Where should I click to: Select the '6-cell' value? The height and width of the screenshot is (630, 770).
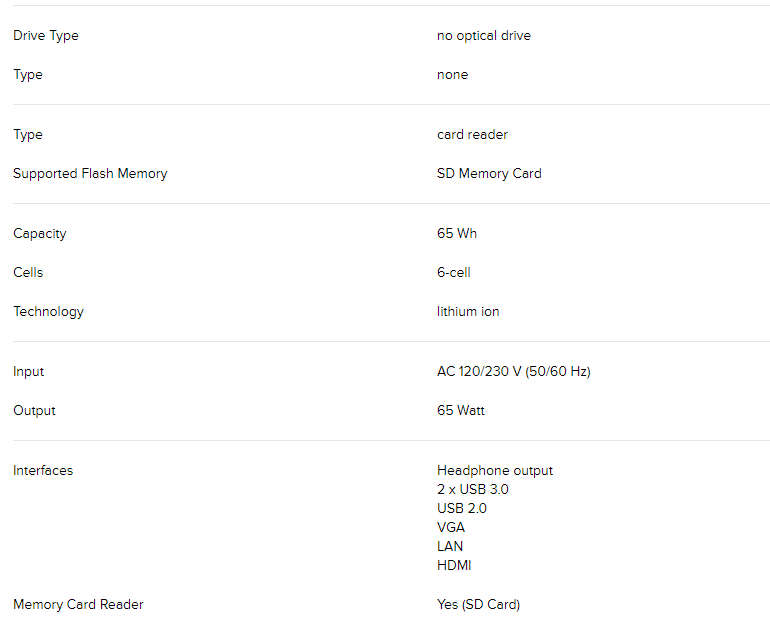(x=454, y=273)
